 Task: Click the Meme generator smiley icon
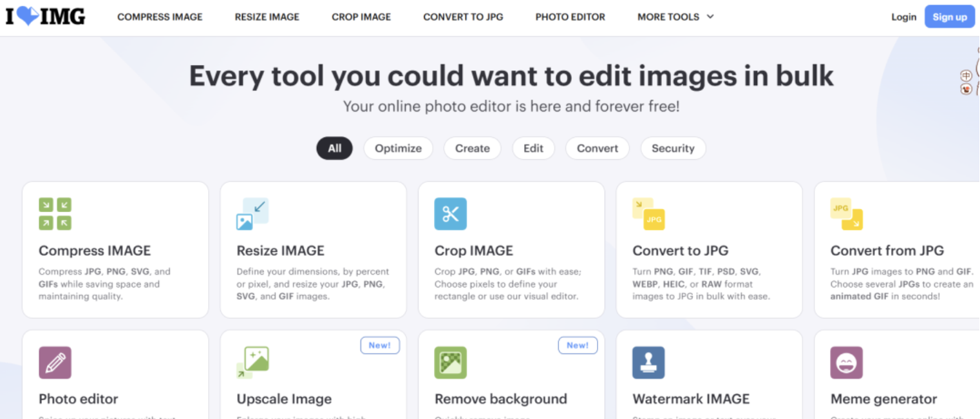point(846,362)
